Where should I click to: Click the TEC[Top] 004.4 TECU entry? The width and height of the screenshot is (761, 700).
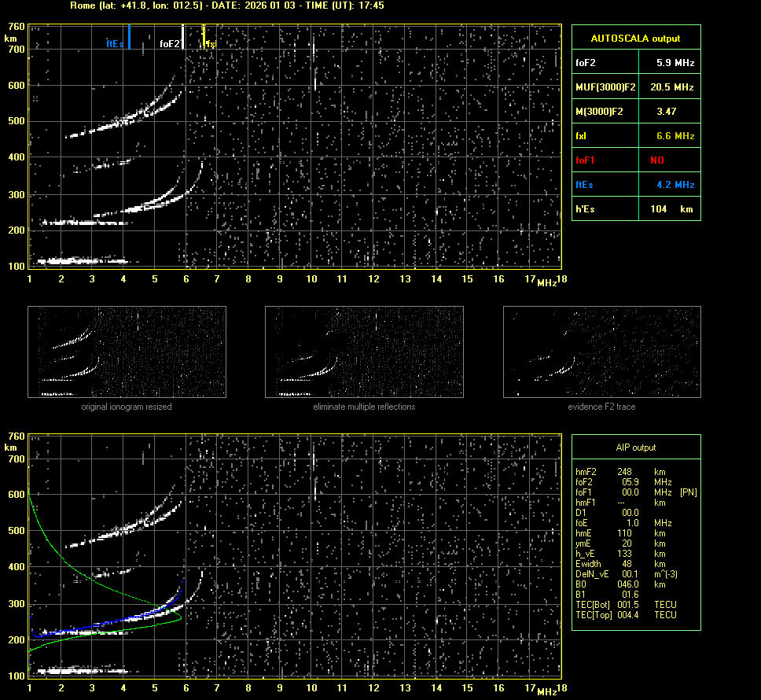(x=626, y=615)
